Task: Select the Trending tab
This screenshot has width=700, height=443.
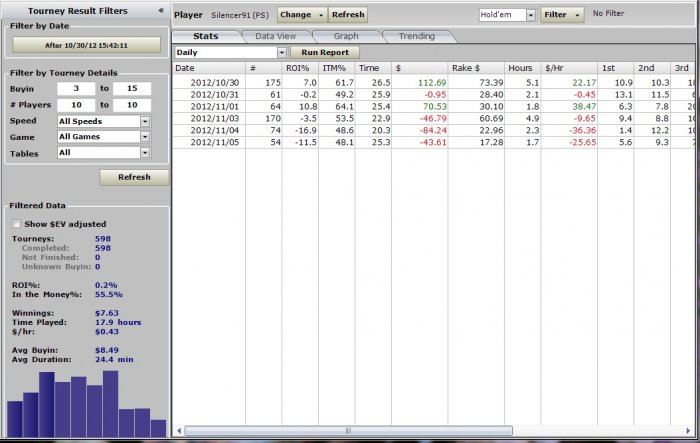Action: [416, 36]
